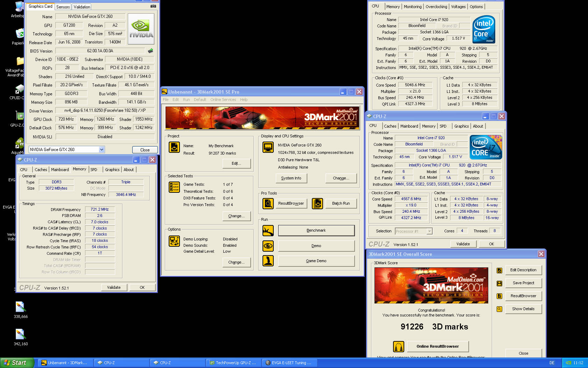
Task: Click the Save Project button
Action: point(523,283)
